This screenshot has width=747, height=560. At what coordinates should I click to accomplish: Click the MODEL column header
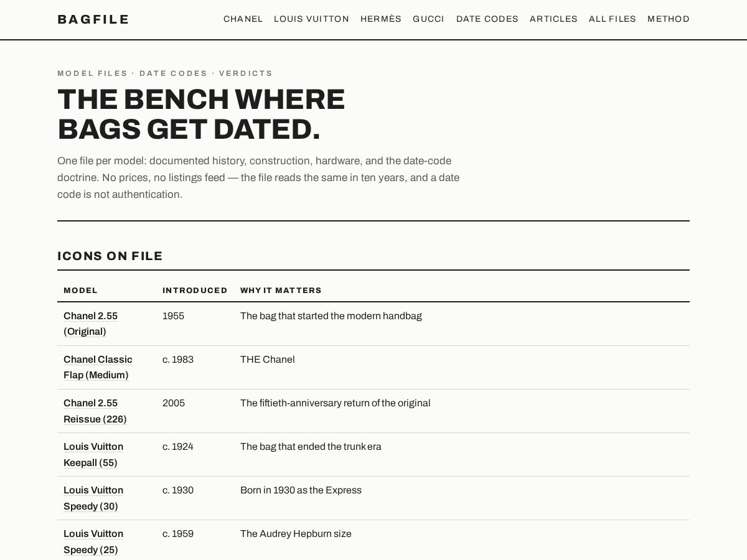pos(81,291)
